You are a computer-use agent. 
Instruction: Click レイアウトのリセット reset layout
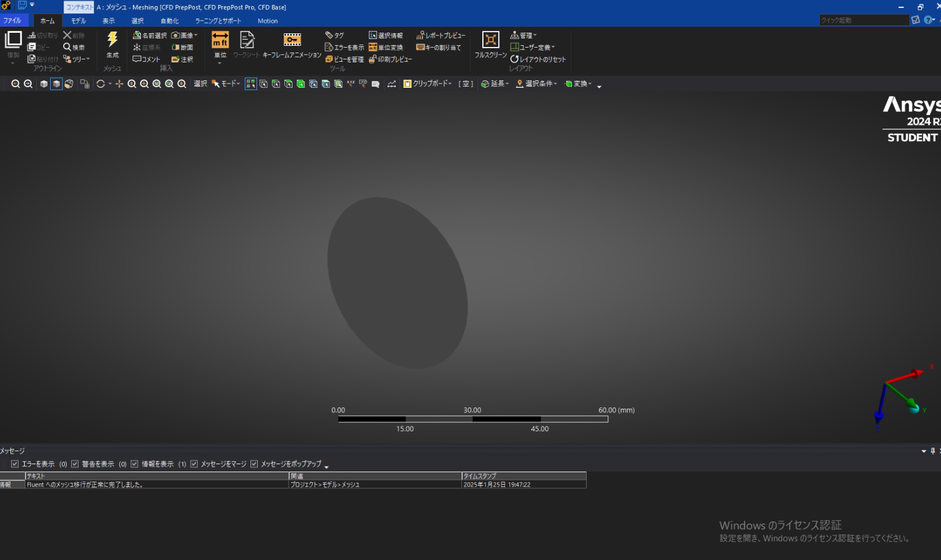point(538,59)
